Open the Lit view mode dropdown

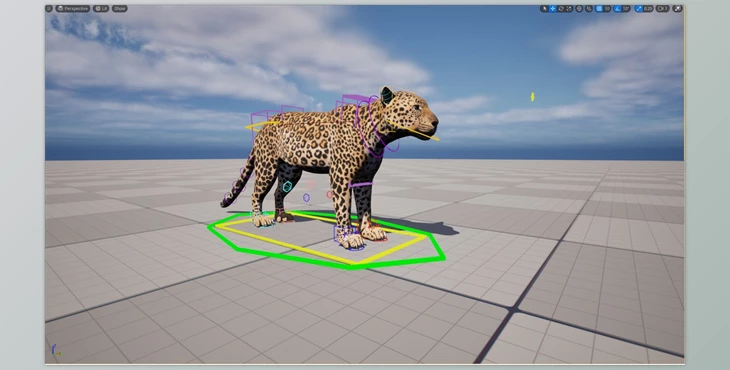pos(101,8)
